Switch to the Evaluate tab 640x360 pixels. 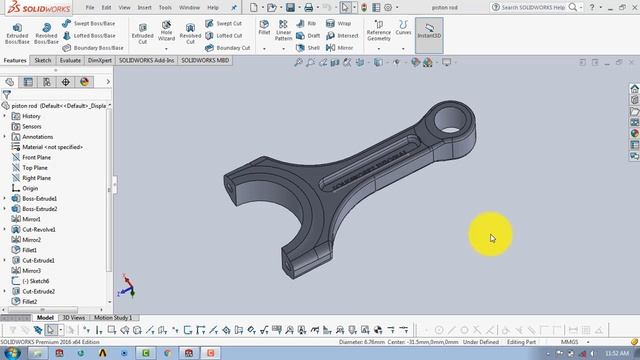tap(70, 60)
